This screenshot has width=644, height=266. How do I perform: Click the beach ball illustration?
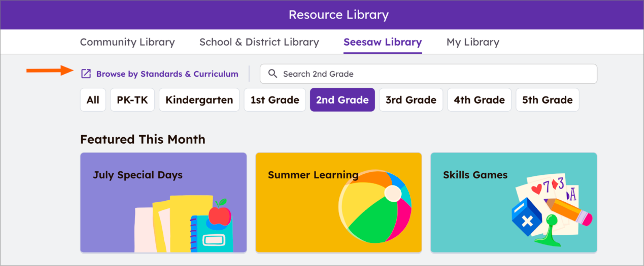375,206
